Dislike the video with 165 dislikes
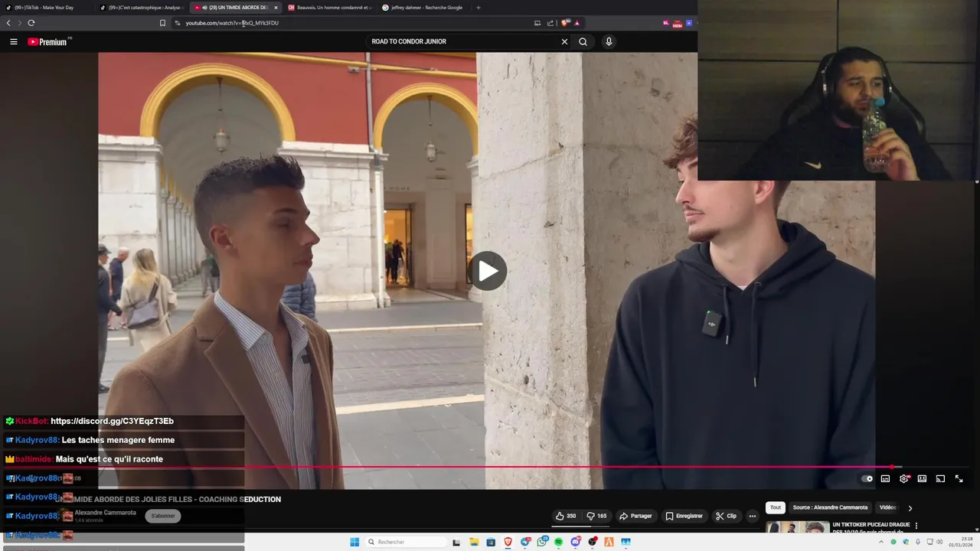980x551 pixels. [596, 516]
